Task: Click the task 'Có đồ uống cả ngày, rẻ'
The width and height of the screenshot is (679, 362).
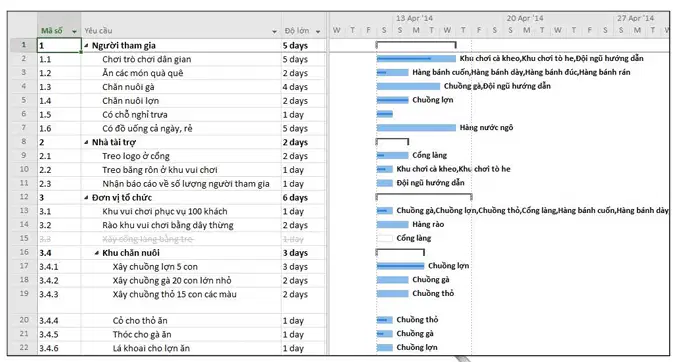Action: [x=147, y=129]
